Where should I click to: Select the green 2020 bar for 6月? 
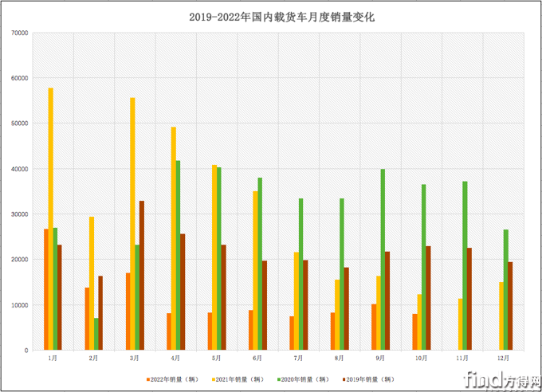[x=260, y=264]
